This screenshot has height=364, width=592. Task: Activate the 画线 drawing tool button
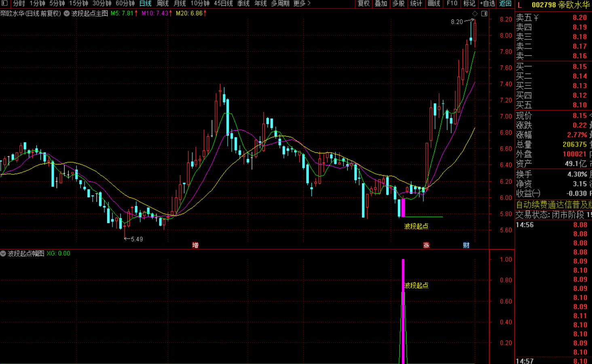434,4
